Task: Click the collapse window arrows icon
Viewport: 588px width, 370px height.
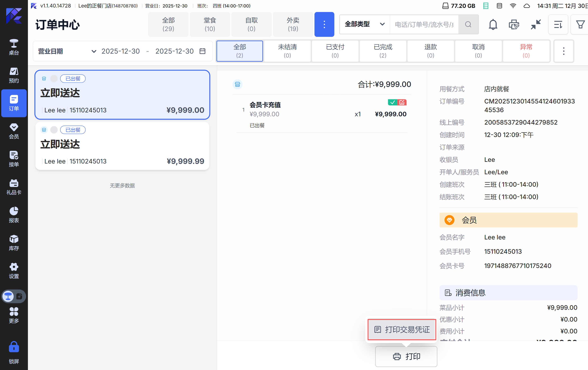Action: [535, 24]
